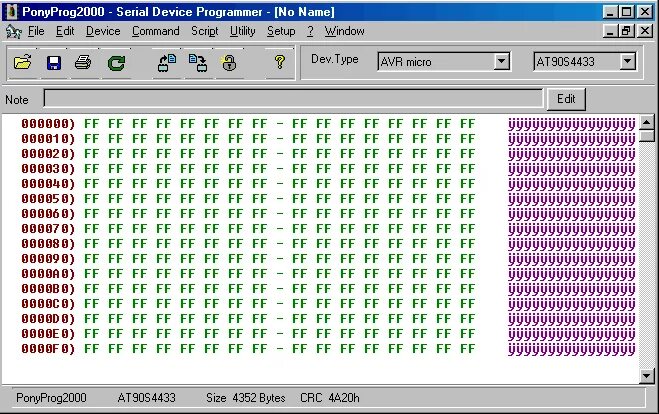Click address label 0000A0)
Image resolution: width=659 pixels, height=414 pixels.
point(48,274)
